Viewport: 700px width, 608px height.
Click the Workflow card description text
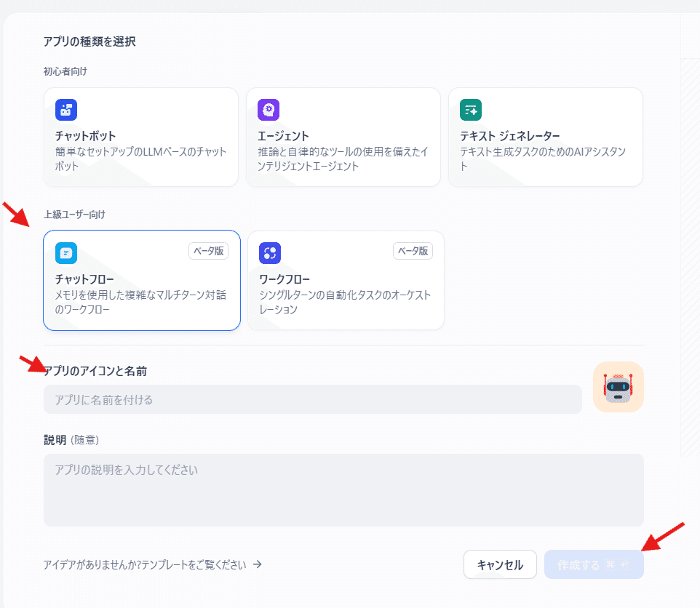345,302
